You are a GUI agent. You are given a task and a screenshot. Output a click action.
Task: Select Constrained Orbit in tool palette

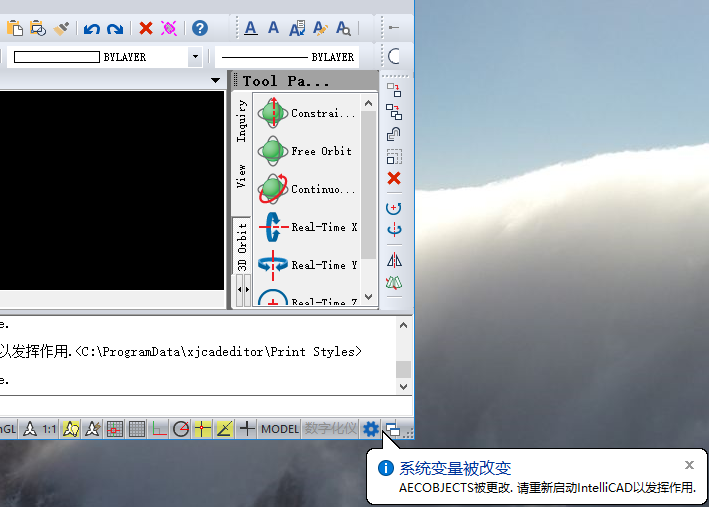coord(307,113)
